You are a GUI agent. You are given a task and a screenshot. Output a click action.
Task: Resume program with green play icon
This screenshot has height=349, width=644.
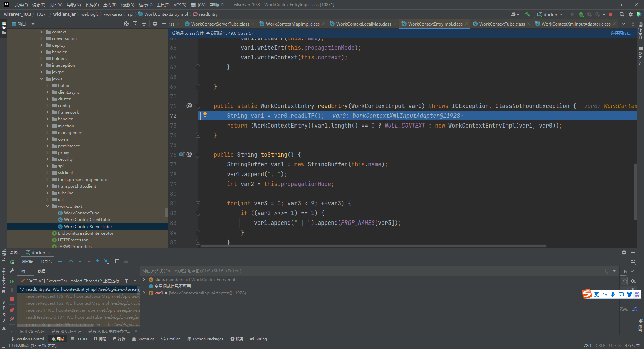(12, 281)
